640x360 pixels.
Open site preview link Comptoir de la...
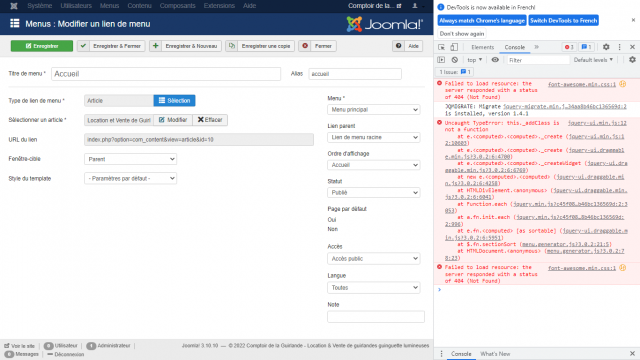pyautogui.click(x=375, y=6)
